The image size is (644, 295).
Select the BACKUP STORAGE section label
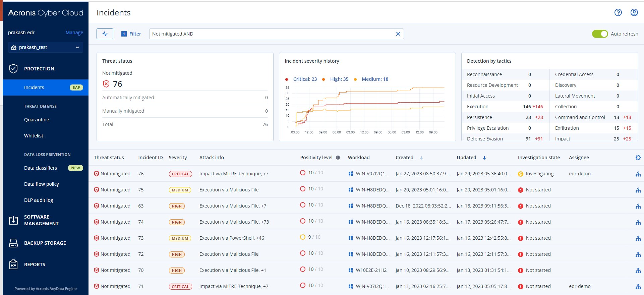[x=45, y=243]
